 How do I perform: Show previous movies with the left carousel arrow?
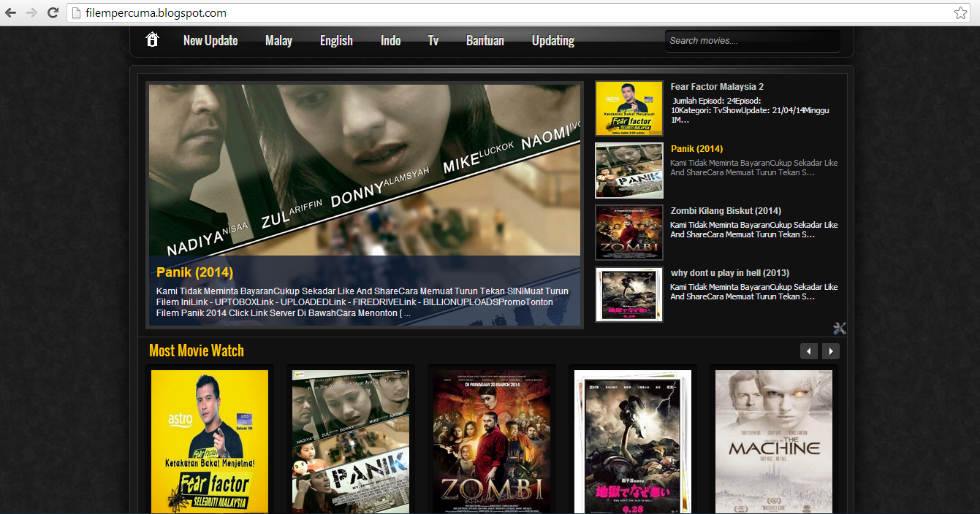tap(809, 351)
